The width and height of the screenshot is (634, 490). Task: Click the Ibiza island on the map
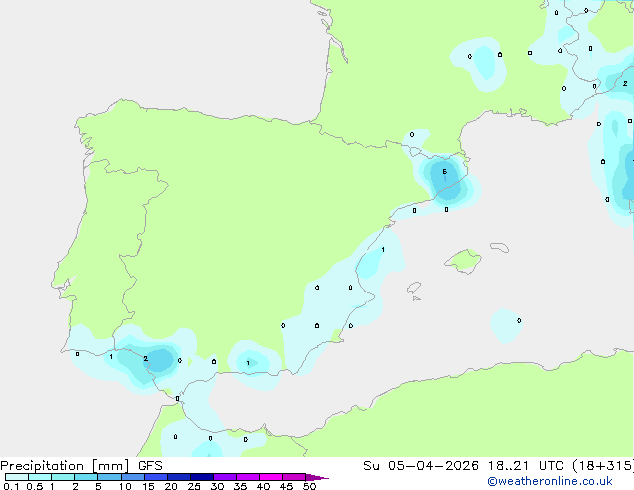coord(414,288)
